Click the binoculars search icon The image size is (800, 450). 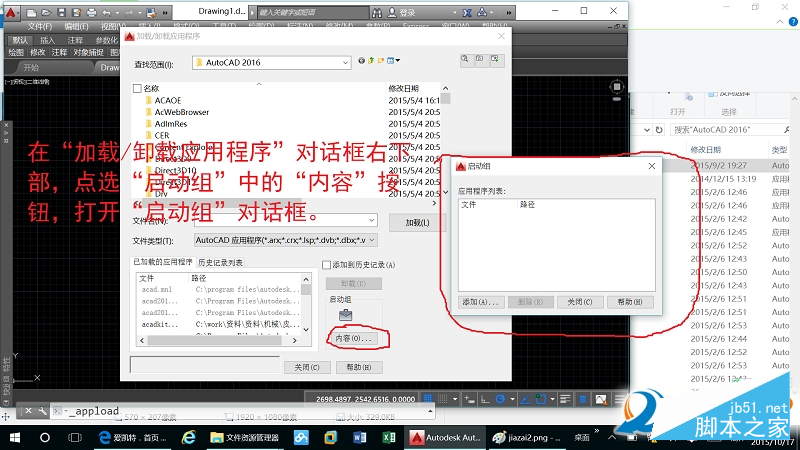377,12
